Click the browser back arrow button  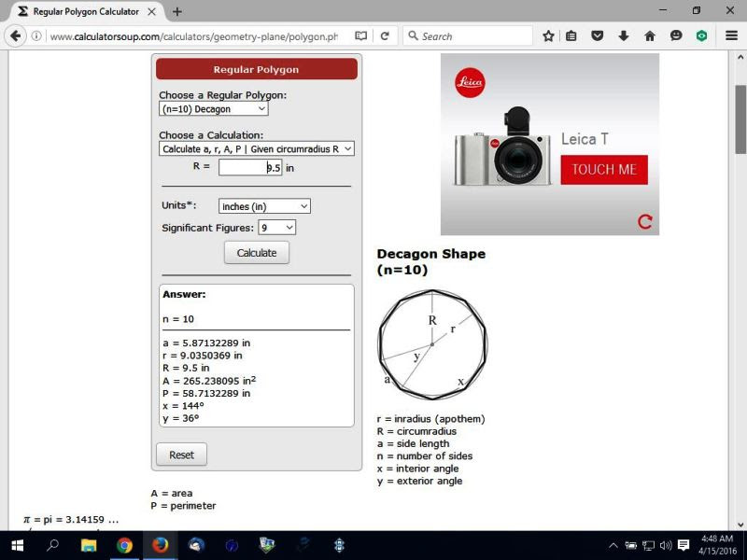(15, 36)
